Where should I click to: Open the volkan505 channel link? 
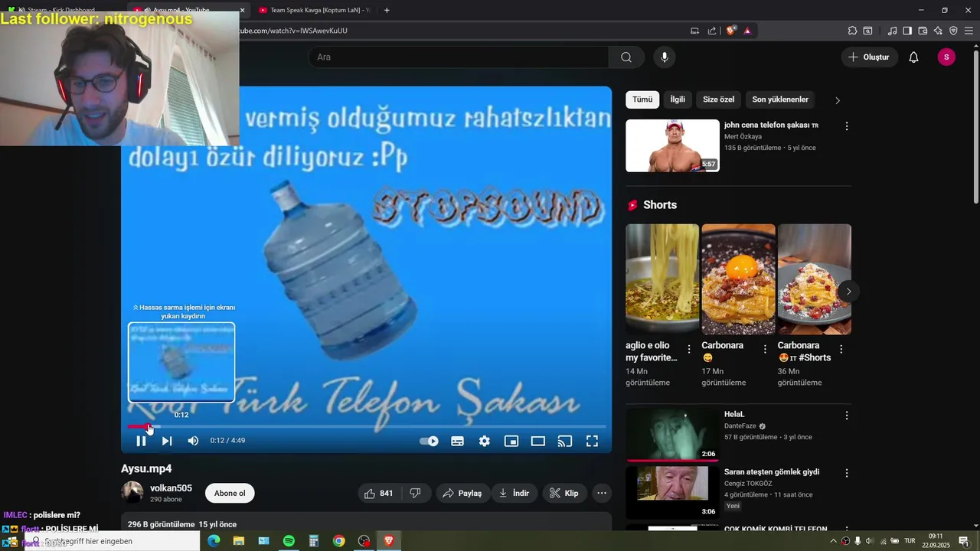171,488
